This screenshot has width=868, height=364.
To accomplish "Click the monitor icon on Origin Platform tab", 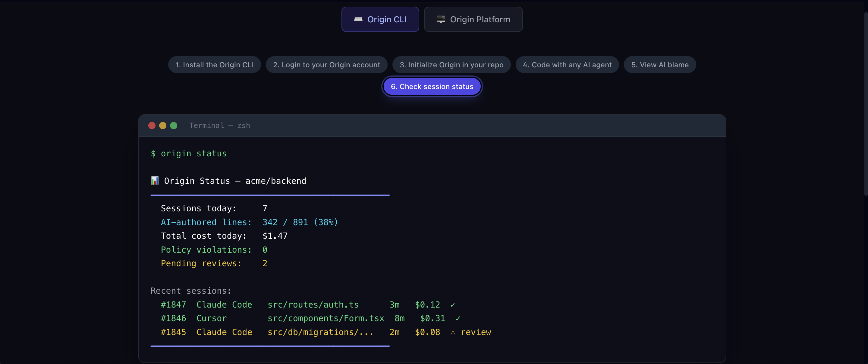I will coord(441,19).
